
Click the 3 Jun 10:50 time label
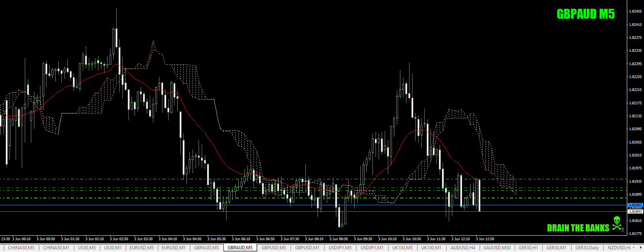(412, 239)
